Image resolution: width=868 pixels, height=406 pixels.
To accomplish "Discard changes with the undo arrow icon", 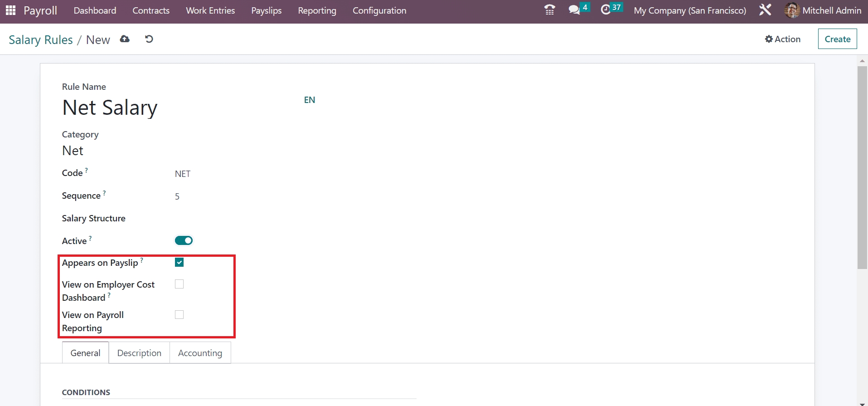I will pos(149,39).
